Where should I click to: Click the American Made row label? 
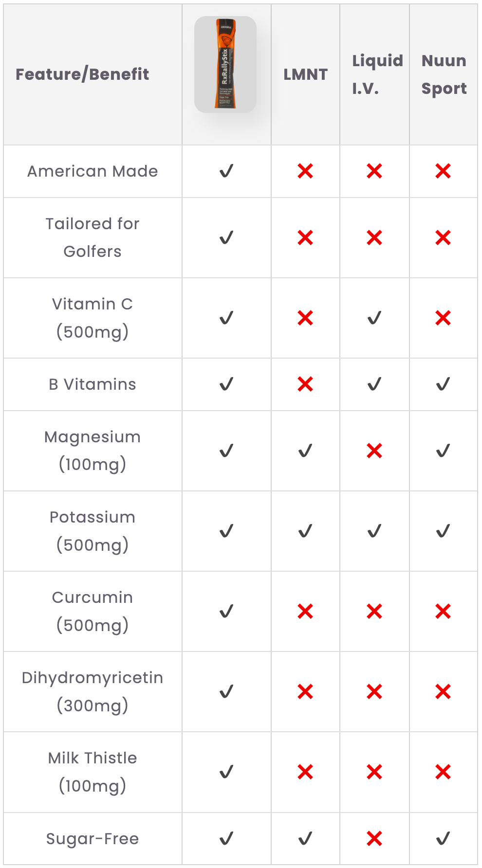coord(93,171)
